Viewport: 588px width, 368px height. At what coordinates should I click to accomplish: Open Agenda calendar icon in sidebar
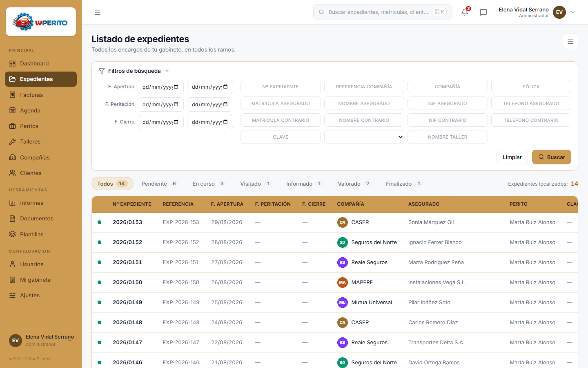(13, 110)
